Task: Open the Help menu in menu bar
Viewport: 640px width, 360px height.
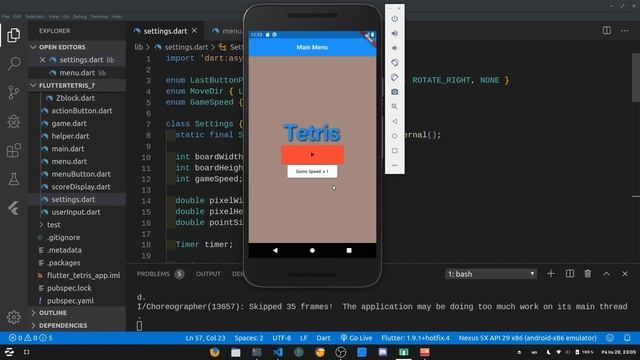Action: [x=117, y=17]
